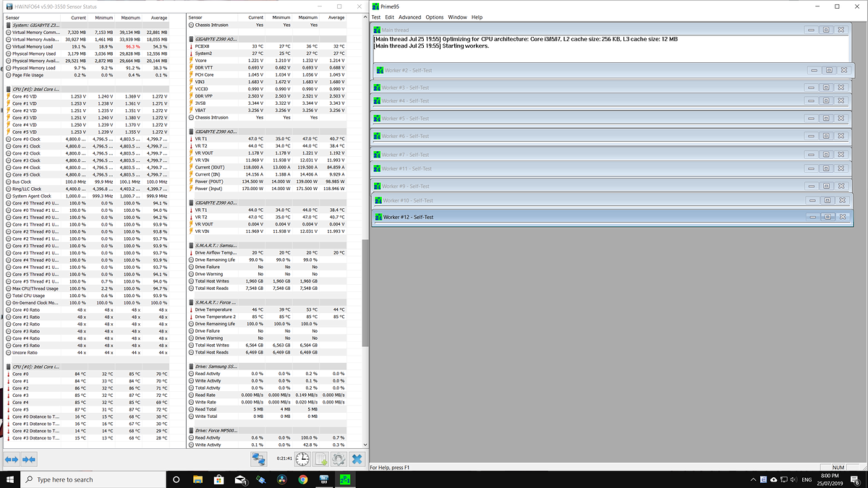
Task: Click the logging sheet icon with plus
Action: point(320,459)
